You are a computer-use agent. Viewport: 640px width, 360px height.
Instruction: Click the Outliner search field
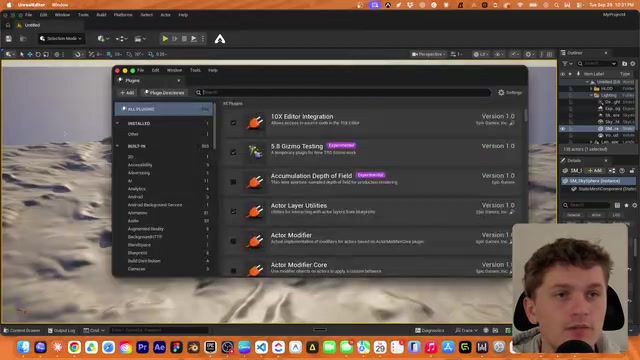pos(597,64)
